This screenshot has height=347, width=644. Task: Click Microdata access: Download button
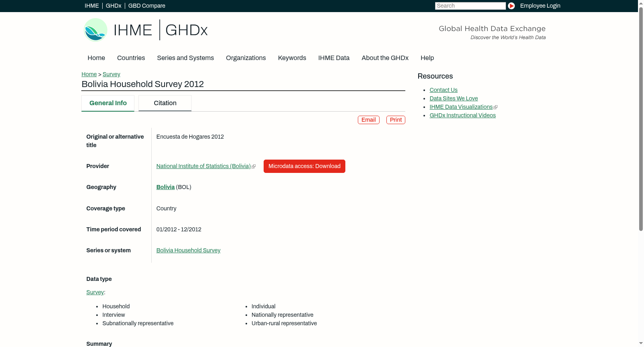(304, 166)
